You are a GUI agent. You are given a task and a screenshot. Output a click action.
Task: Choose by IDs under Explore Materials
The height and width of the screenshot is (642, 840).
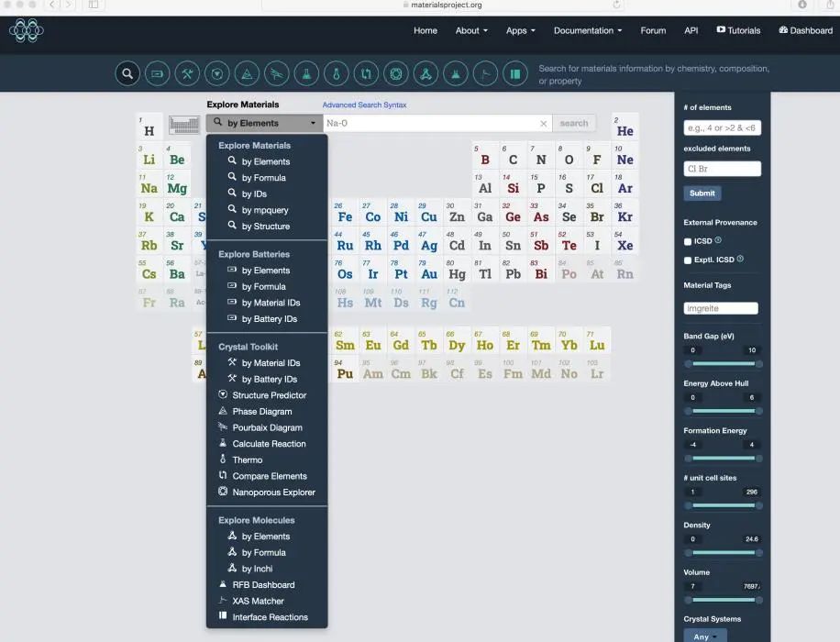coord(254,194)
